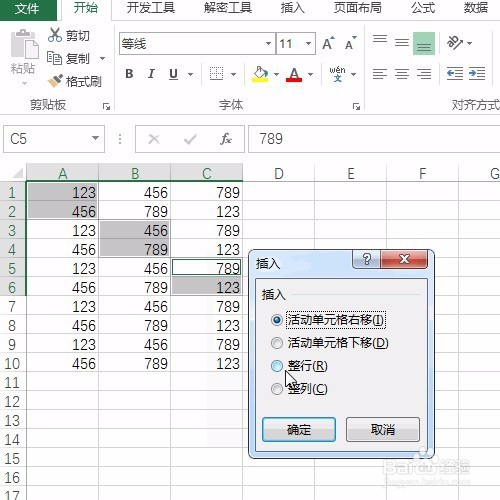Image resolution: width=500 pixels, height=500 pixels.
Task: Click the Cut scissors icon
Action: click(55, 35)
